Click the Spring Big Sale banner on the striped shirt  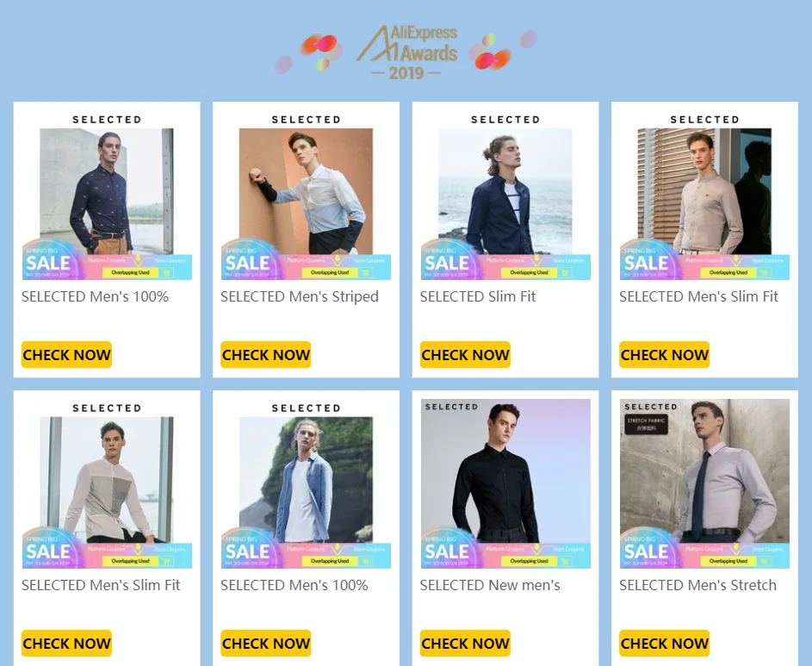[x=306, y=260]
